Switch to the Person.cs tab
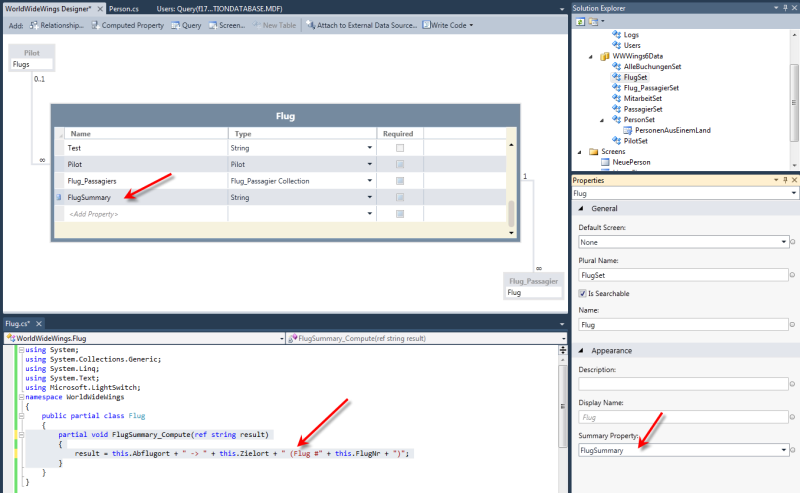Screen dimensions: 800x493 (123, 7)
